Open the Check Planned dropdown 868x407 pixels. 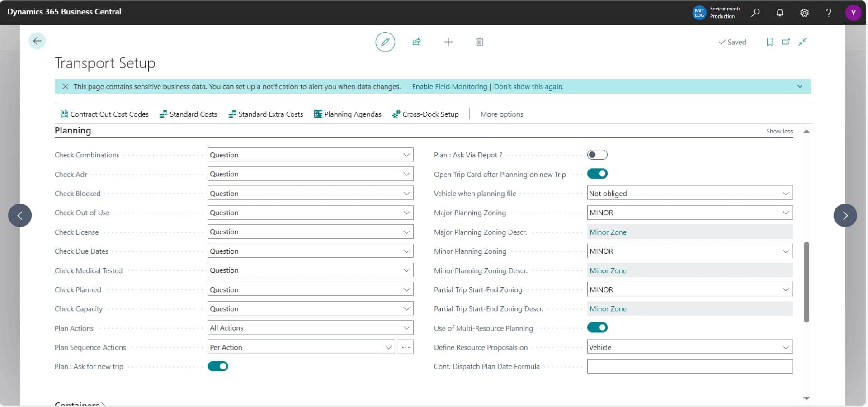[x=310, y=289]
